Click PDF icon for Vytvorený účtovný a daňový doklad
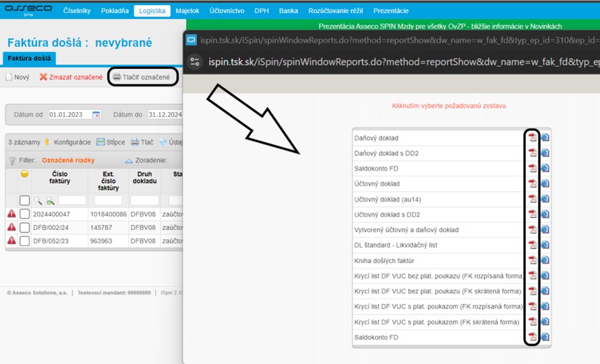This screenshot has width=600, height=364. coord(532,230)
